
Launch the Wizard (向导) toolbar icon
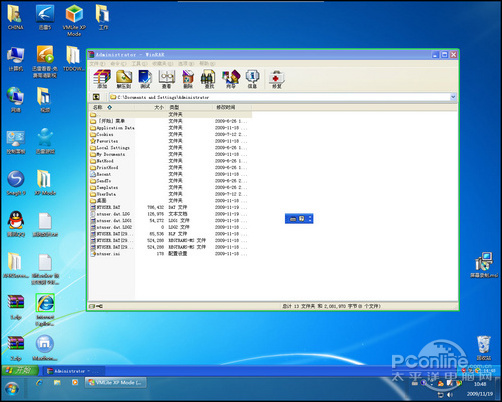coord(231,79)
